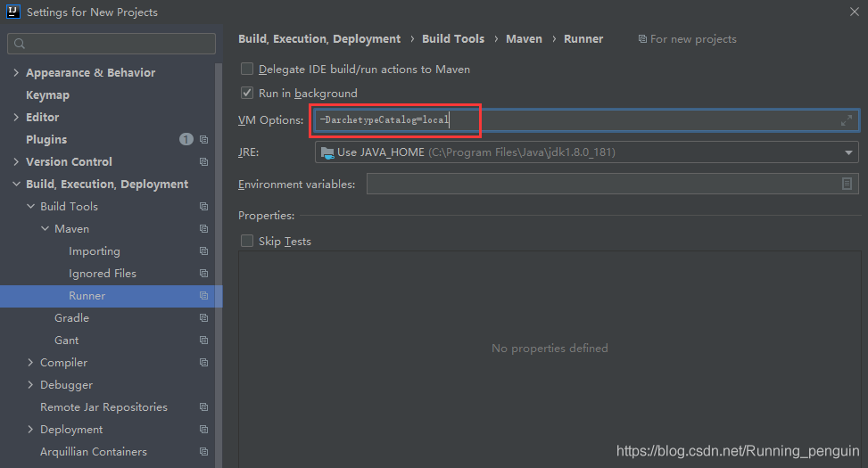Click Build Tools in the breadcrumb path

(453, 39)
